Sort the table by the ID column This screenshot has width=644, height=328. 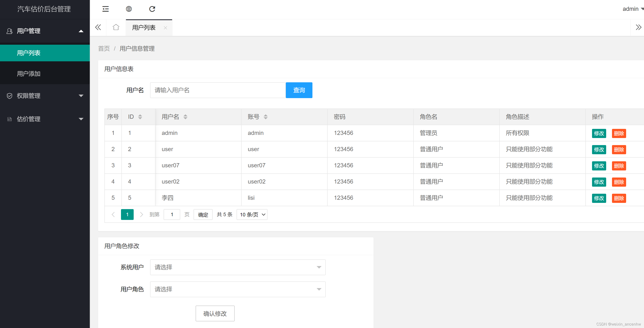pos(140,117)
